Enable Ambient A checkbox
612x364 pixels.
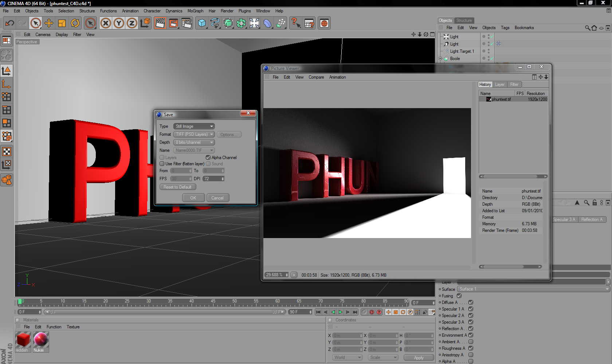click(471, 342)
